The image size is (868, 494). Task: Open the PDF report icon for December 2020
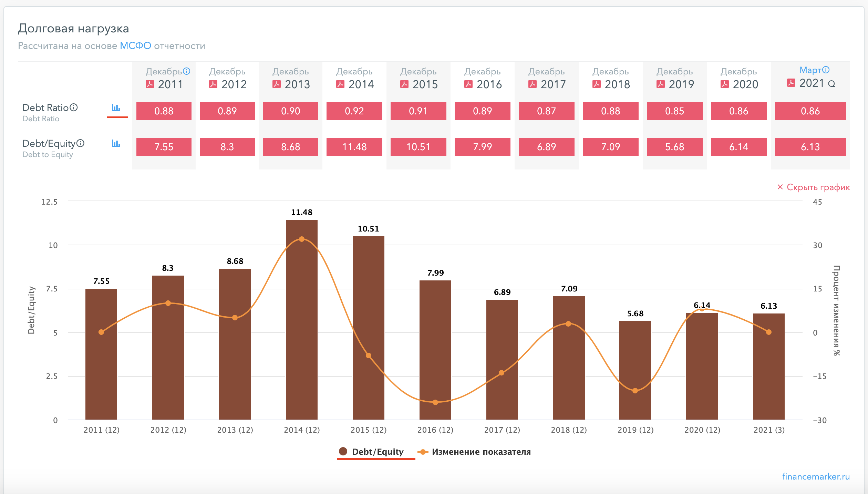coord(725,84)
